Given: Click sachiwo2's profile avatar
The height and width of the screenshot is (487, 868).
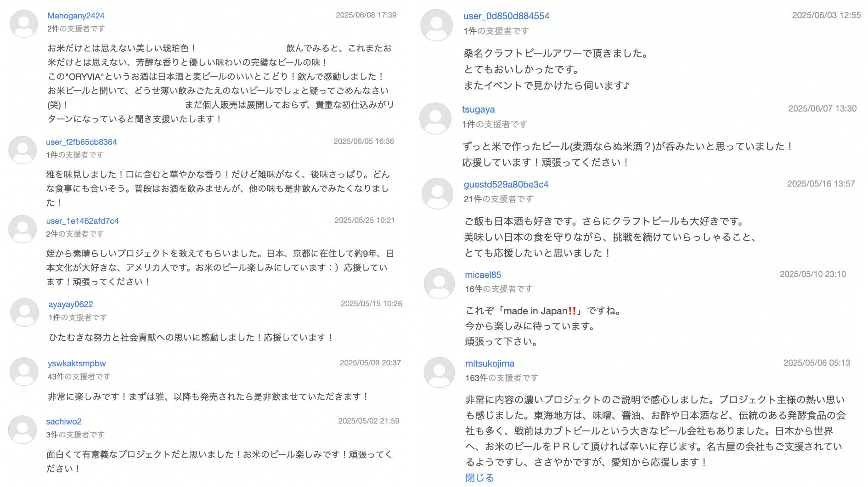Looking at the screenshot, I should (x=23, y=430).
